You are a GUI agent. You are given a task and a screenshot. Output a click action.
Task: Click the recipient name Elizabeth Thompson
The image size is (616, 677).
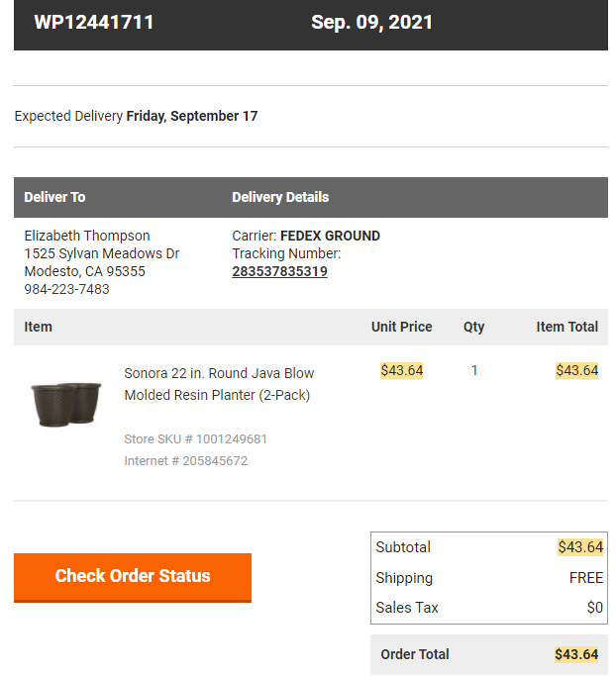pos(87,236)
